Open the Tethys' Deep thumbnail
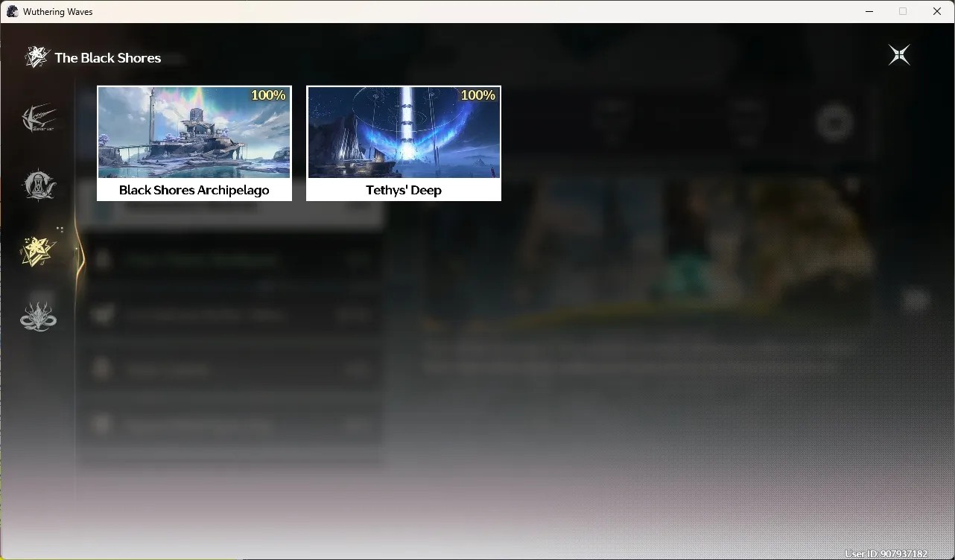This screenshot has height=560, width=955. 404,133
